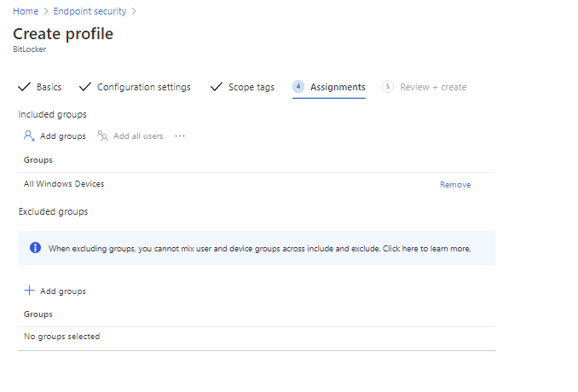Click Add groups text under Excluded groups
This screenshot has height=392, width=578.
[x=62, y=291]
